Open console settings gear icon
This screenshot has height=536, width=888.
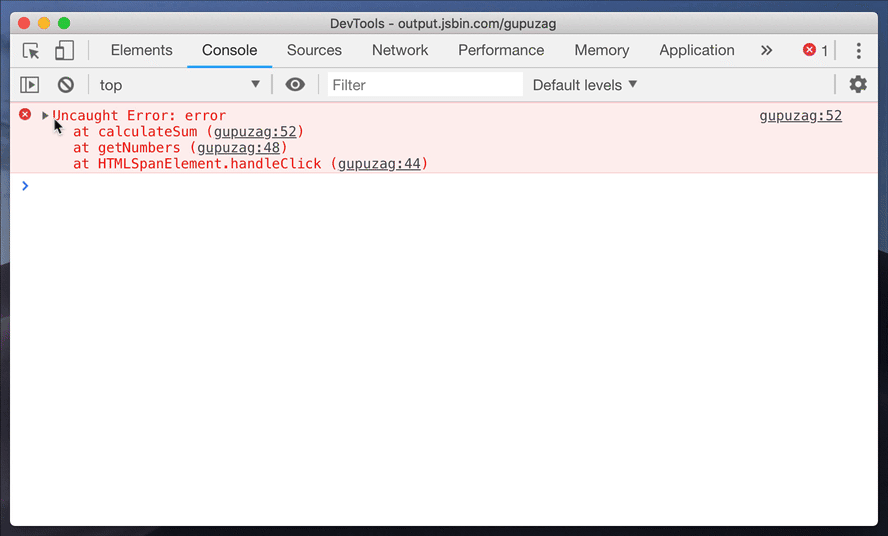click(857, 85)
